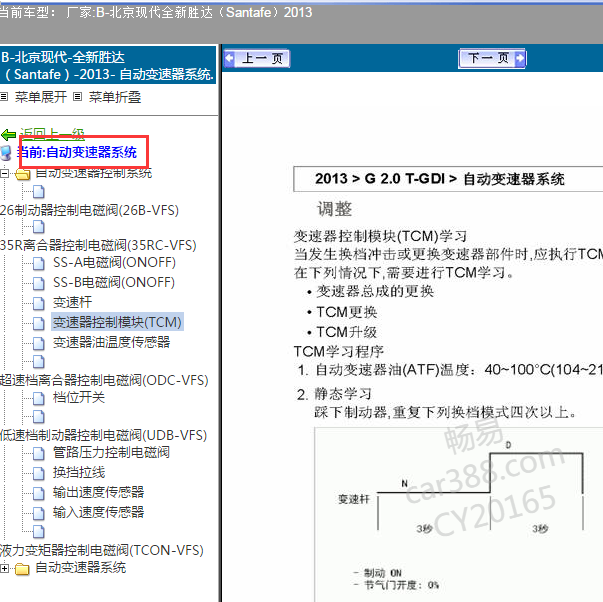
Task: Click the 自动变速器控制系统 folder icon
Action: (23, 174)
